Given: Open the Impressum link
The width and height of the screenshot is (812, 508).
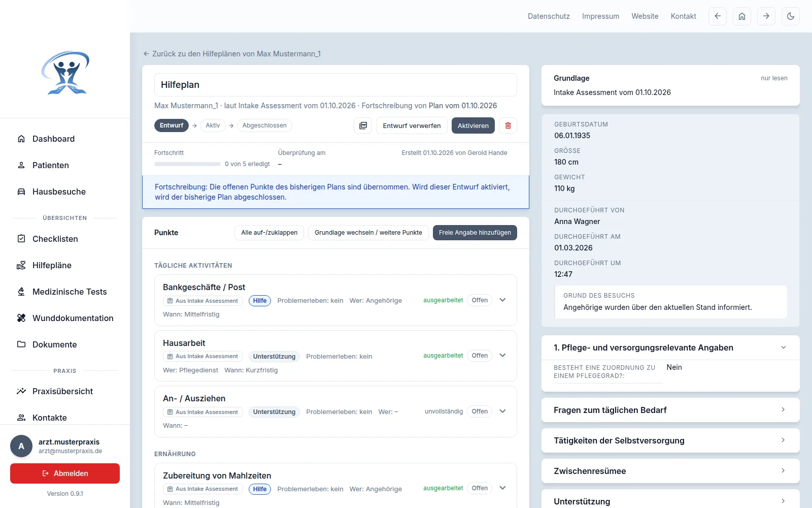Looking at the screenshot, I should 600,16.
